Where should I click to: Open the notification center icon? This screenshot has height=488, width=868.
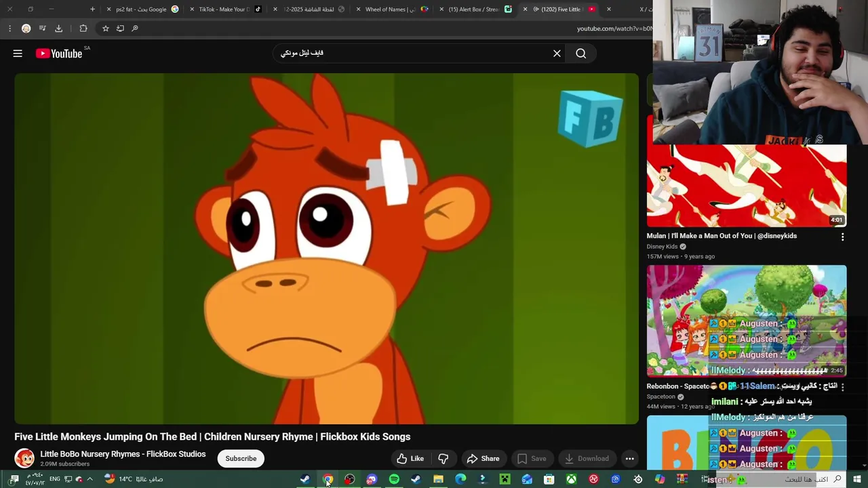14,479
